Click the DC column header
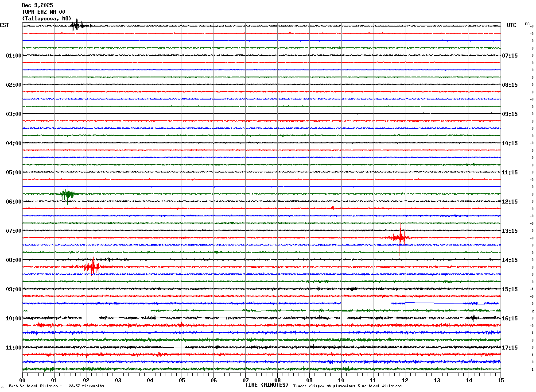Screen dimensions: 536x392 tap(528, 24)
